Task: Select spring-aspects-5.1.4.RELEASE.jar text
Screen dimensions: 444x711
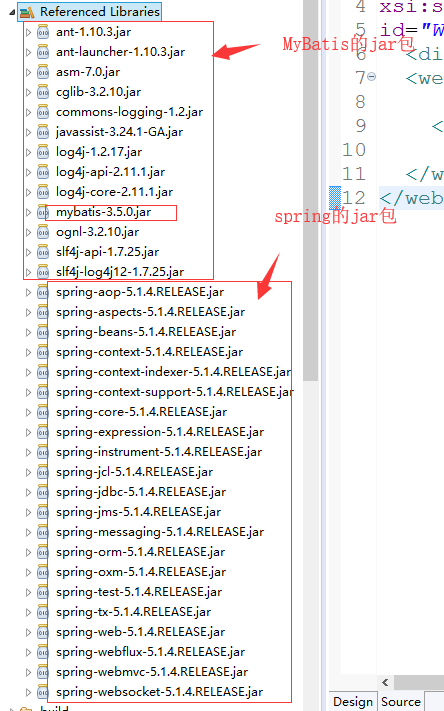Action: coord(150,312)
